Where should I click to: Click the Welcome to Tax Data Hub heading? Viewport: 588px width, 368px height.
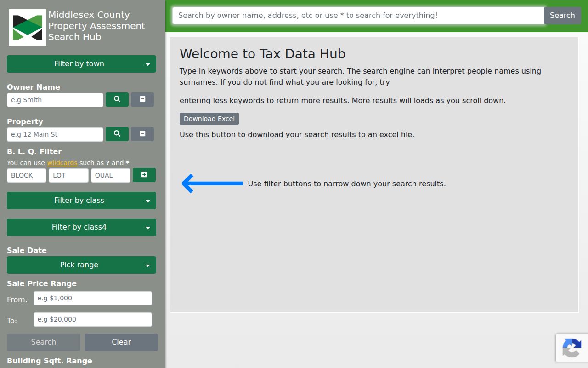coord(262,54)
